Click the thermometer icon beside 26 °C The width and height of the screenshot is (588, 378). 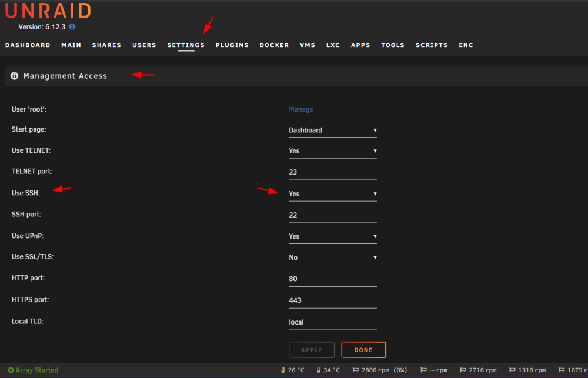click(x=283, y=370)
